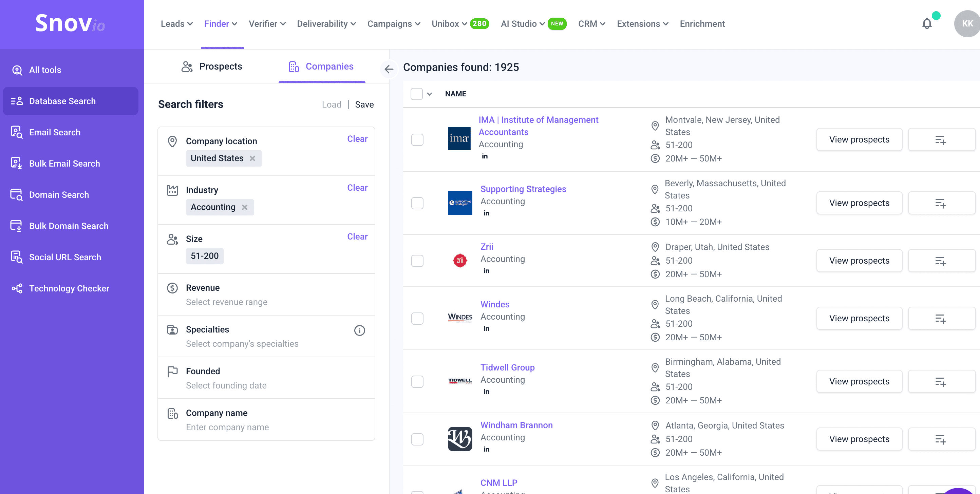Viewport: 980px width, 494px height.
Task: Check the IMA company row checkbox
Action: pyautogui.click(x=417, y=139)
